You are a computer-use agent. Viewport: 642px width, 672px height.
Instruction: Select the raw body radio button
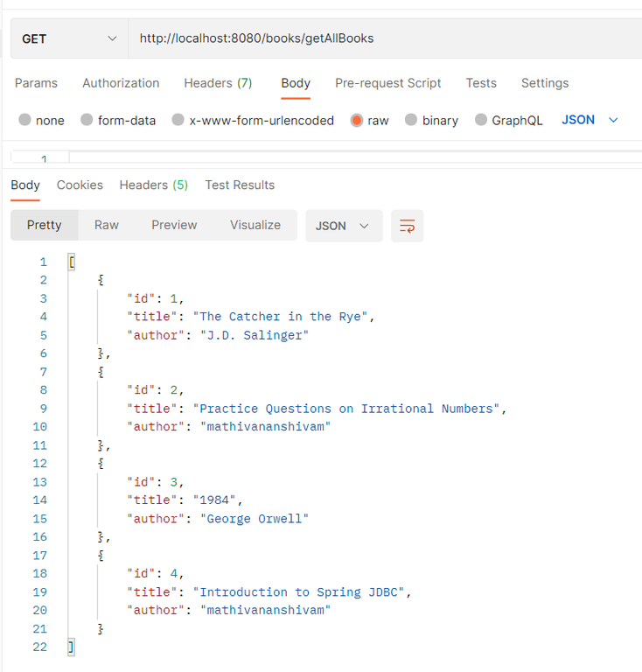pyautogui.click(x=357, y=120)
